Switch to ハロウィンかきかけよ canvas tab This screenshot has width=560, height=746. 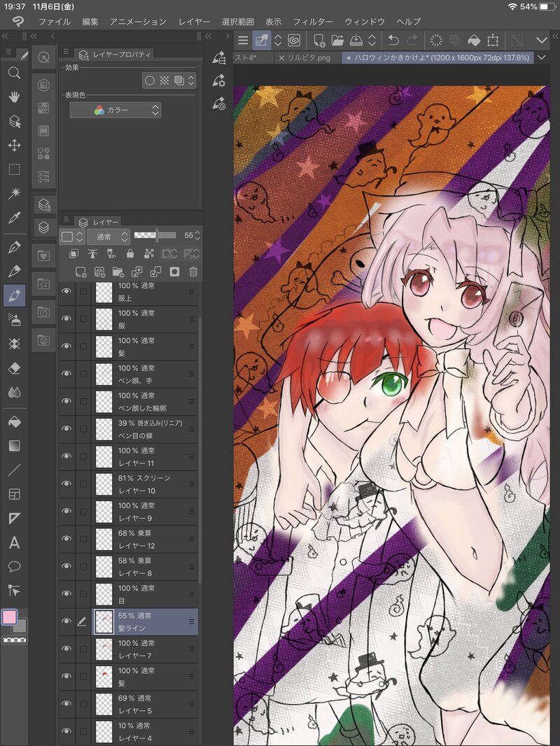point(437,57)
